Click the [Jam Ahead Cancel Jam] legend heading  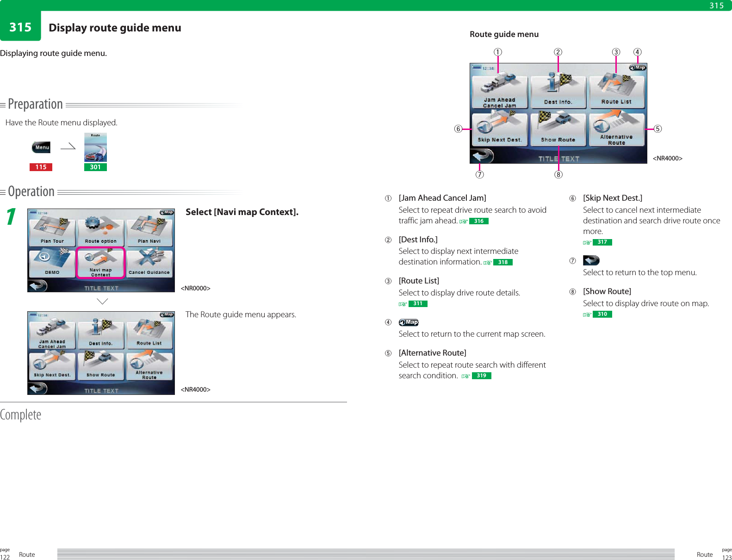click(x=442, y=198)
